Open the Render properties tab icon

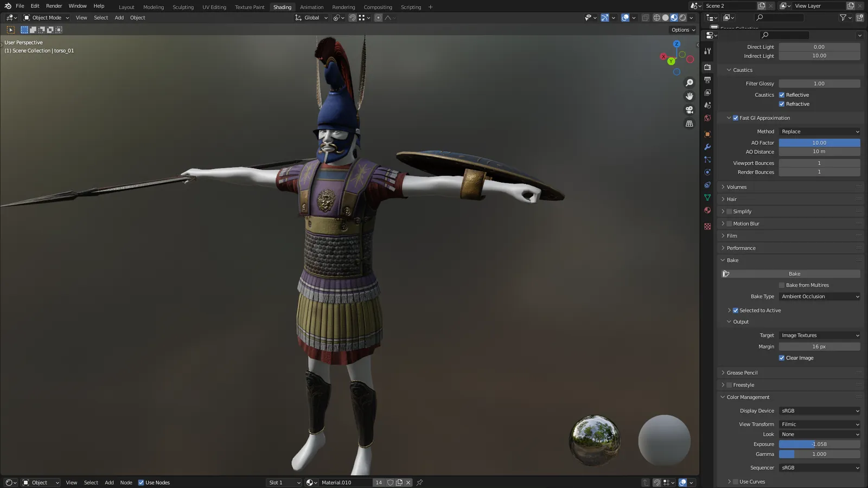[707, 67]
